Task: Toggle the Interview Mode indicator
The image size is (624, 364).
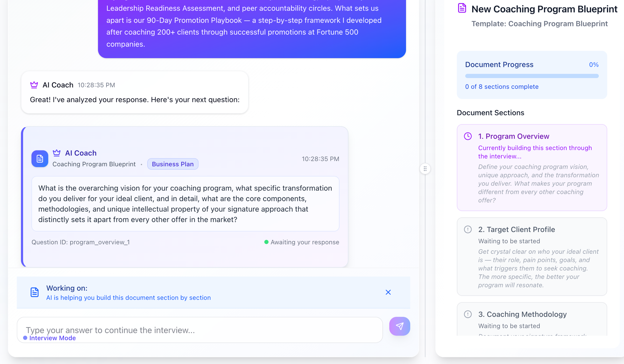Action: [x=50, y=338]
